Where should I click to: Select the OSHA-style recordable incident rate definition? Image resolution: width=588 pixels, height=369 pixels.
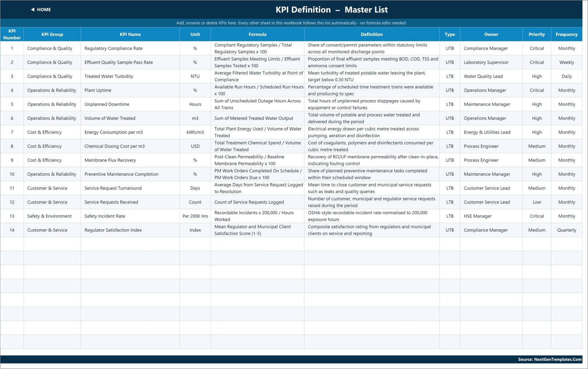tap(372, 216)
